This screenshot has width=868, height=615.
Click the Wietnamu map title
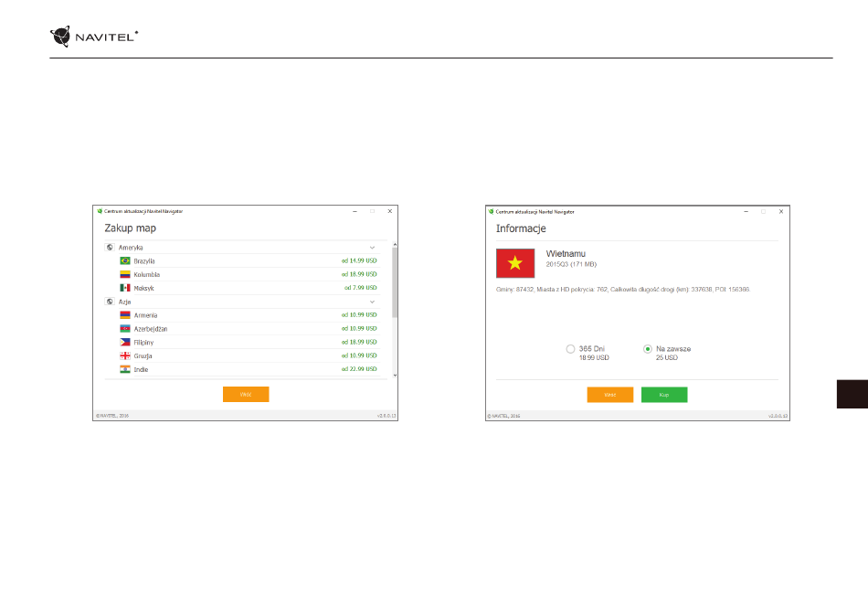(x=566, y=253)
